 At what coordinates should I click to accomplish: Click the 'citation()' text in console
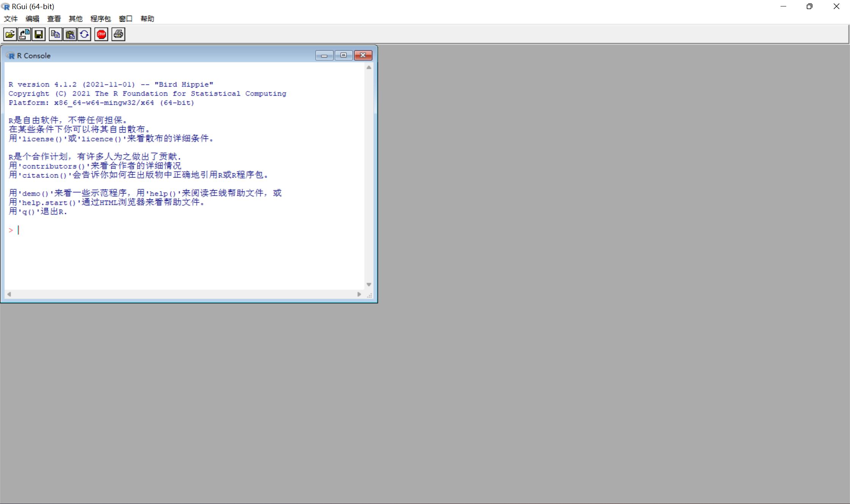[x=44, y=176]
